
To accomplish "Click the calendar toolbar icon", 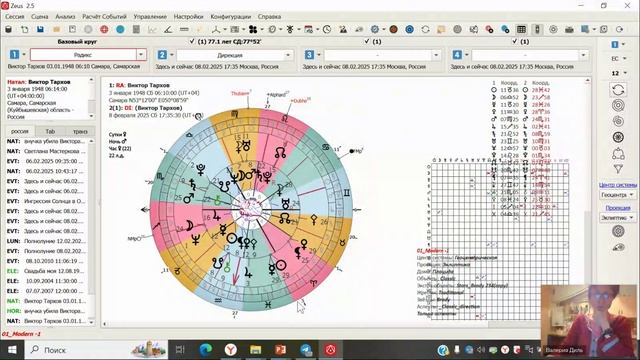I will (309, 29).
